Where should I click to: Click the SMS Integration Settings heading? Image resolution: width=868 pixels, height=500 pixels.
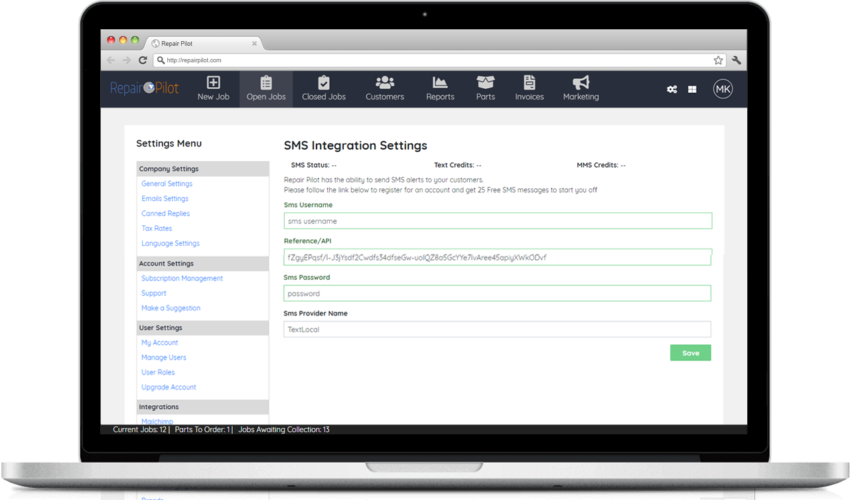pos(356,145)
